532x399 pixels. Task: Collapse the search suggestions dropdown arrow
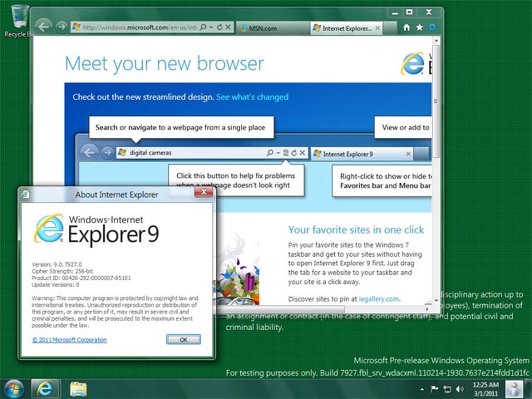[278, 153]
